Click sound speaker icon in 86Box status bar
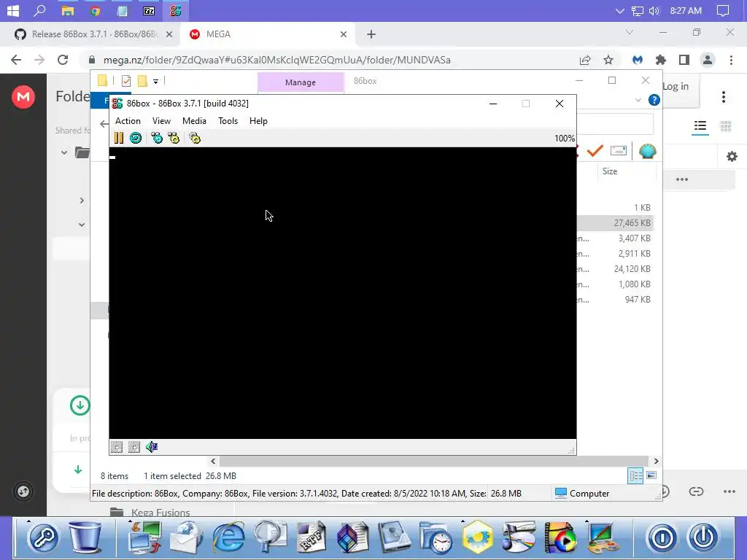747x560 pixels. tap(152, 447)
